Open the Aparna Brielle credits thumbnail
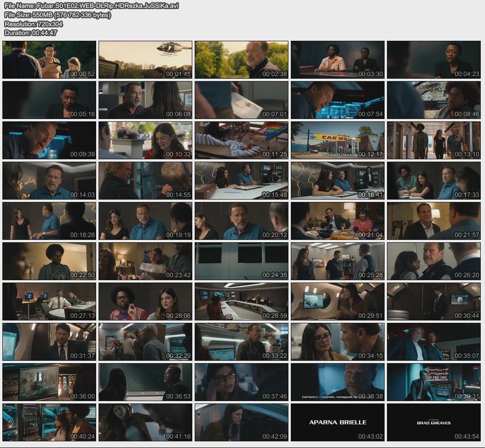The image size is (485, 448). coord(337,422)
